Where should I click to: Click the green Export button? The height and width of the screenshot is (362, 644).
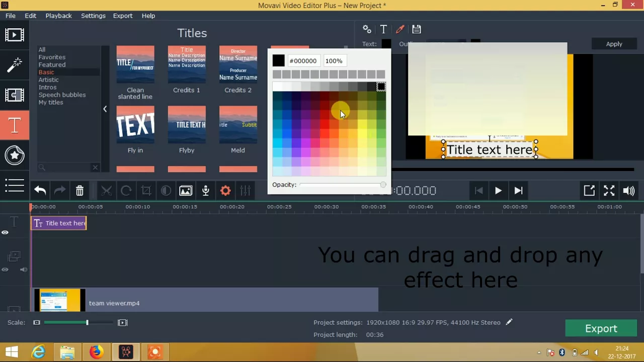tap(601, 328)
